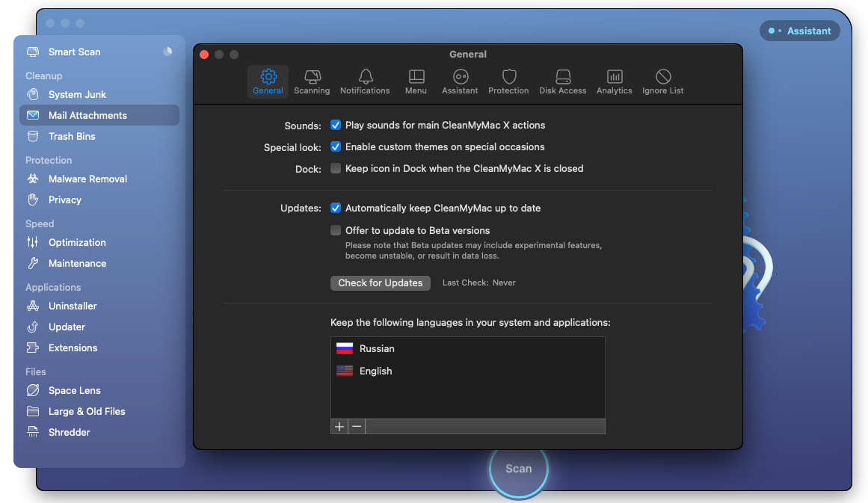
Task: Select Russian in the languages list
Action: point(377,349)
